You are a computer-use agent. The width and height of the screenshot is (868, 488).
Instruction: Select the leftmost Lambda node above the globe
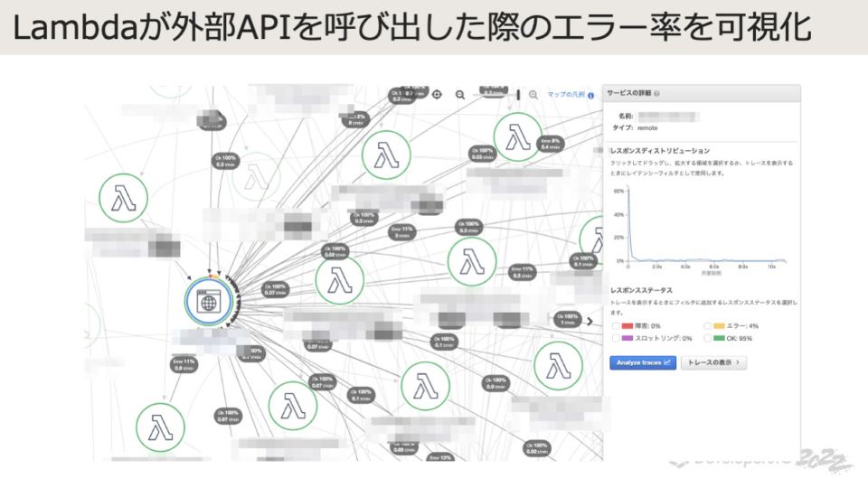(x=123, y=197)
